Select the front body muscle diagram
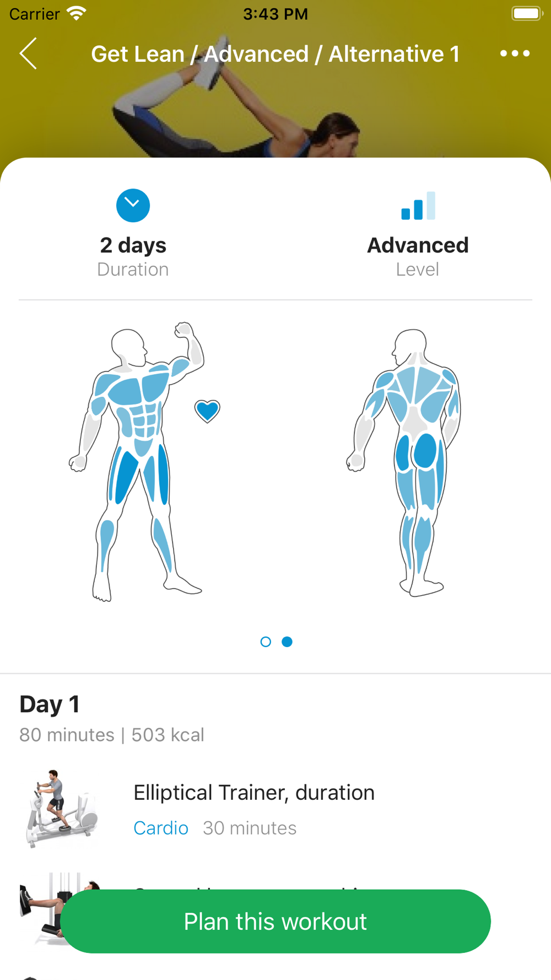Screen dimensions: 551x980 click(x=137, y=462)
